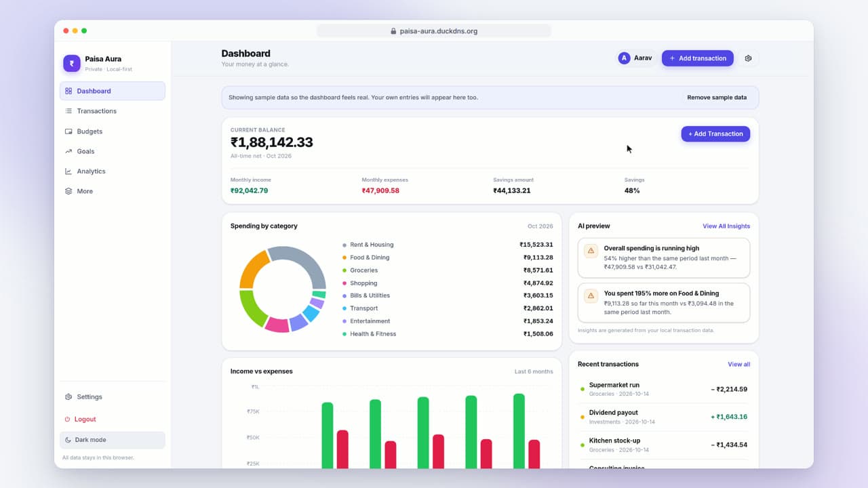
Task: Click the browser address bar URL
Action: [439, 31]
